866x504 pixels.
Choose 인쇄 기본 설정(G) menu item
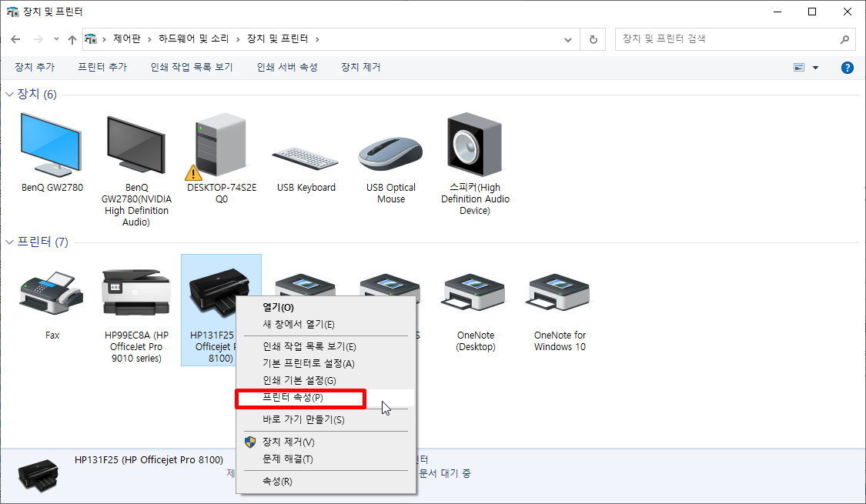pyautogui.click(x=326, y=381)
